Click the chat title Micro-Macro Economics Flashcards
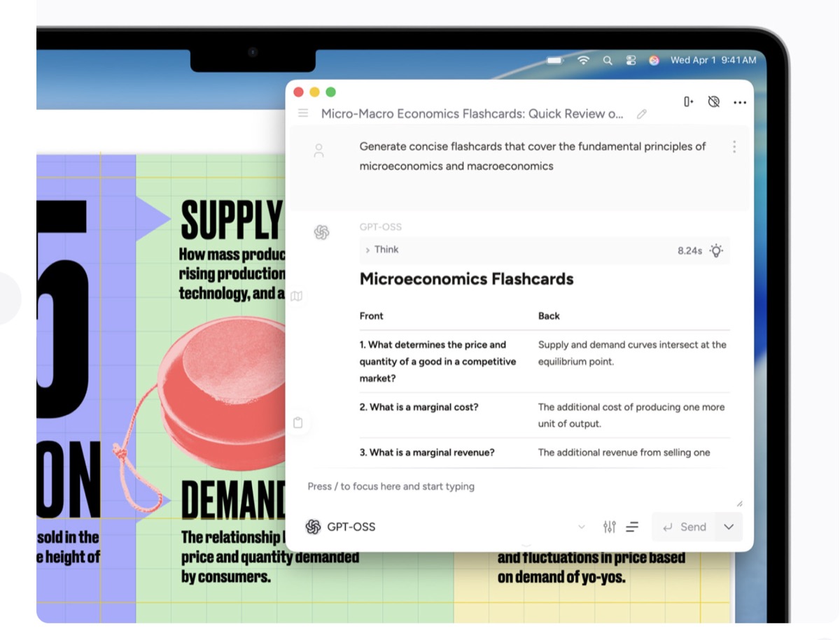This screenshot has width=840, height=640. (x=471, y=114)
